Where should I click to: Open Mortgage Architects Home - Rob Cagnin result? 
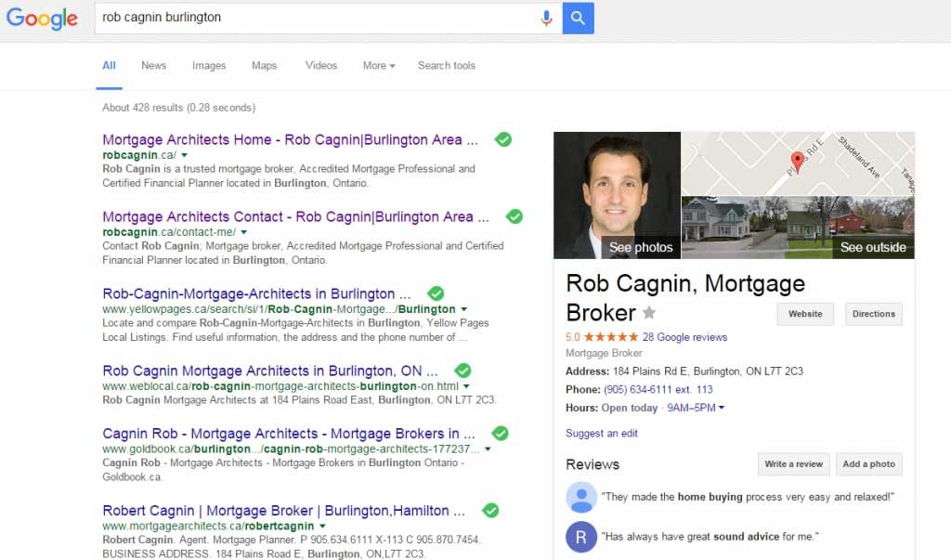point(290,139)
